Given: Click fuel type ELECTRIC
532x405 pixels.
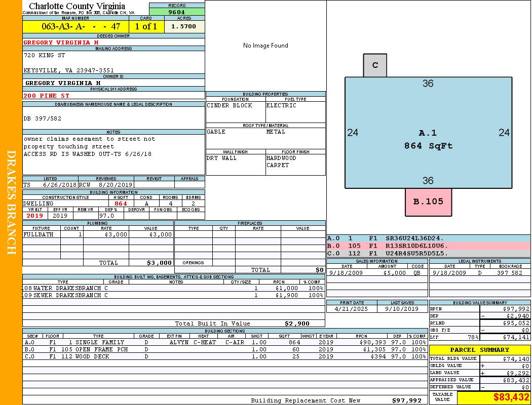Looking at the screenshot, I should coord(281,105).
